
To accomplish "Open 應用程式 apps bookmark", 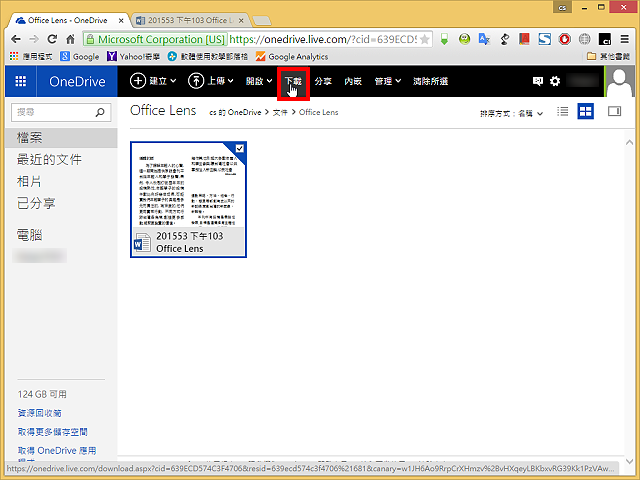I will 31,56.
